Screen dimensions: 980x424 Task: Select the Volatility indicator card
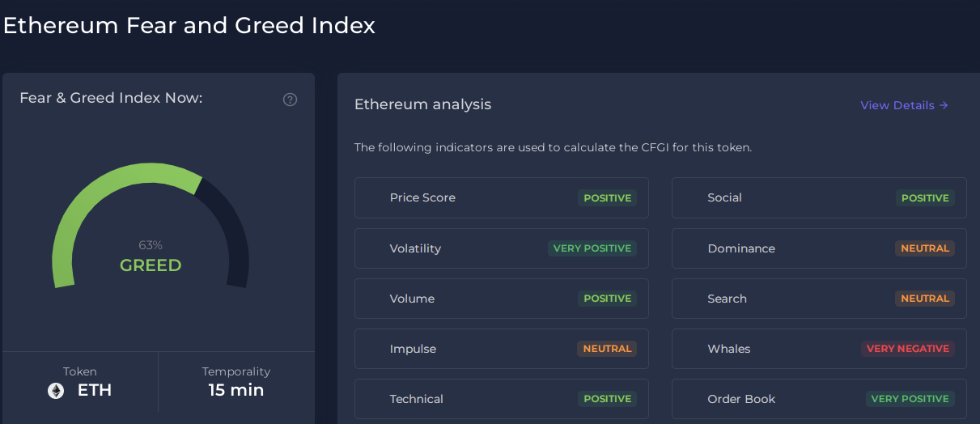(x=502, y=248)
